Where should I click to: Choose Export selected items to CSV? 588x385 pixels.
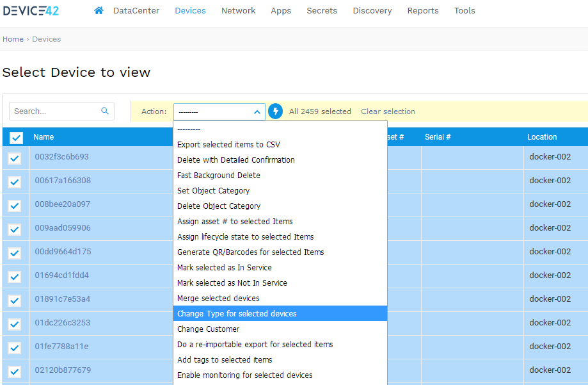[x=228, y=145]
